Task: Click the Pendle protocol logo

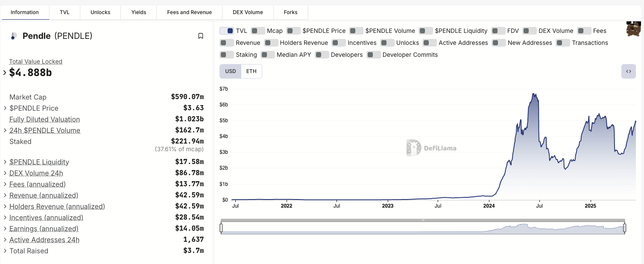Action: tap(13, 36)
